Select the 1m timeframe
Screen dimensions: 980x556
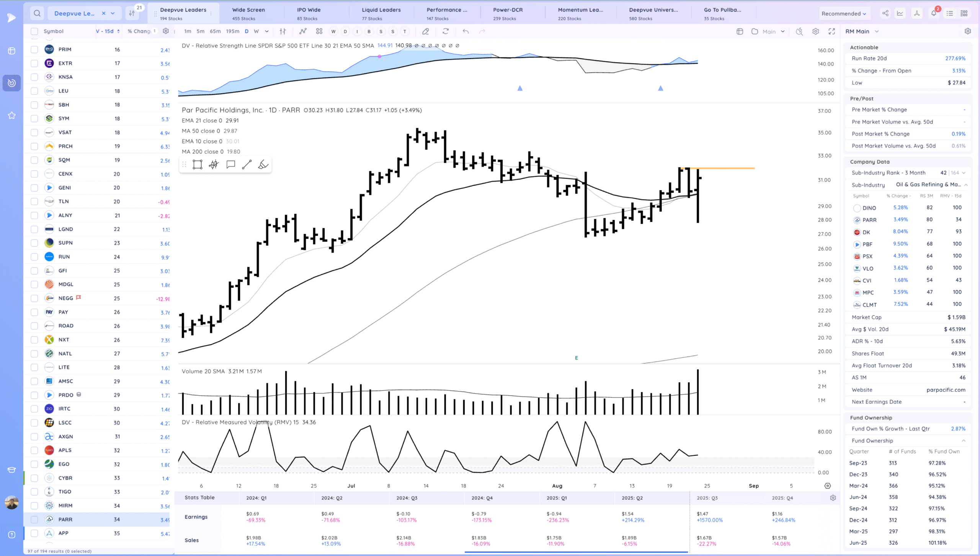tap(188, 31)
